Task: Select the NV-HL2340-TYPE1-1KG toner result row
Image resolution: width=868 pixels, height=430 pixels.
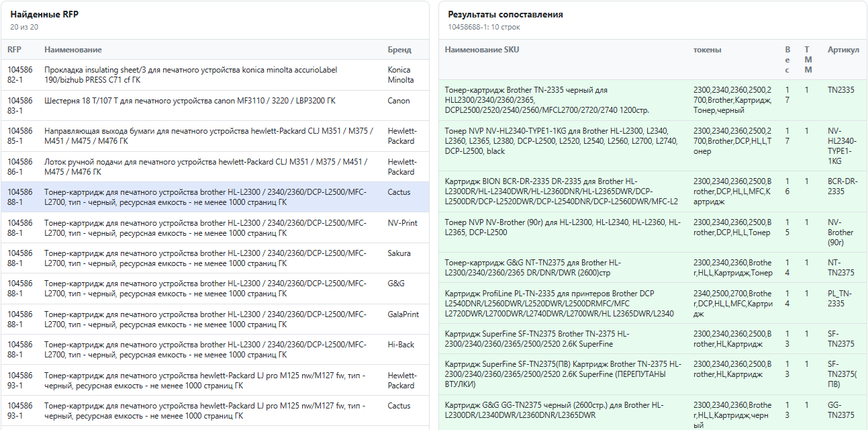Action: pyautogui.click(x=653, y=146)
